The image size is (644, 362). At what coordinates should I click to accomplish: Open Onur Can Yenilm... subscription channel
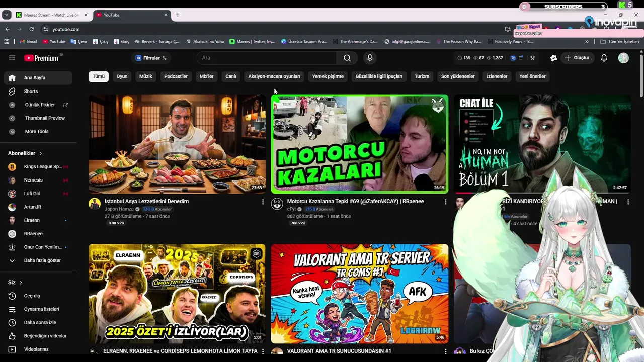point(38,247)
